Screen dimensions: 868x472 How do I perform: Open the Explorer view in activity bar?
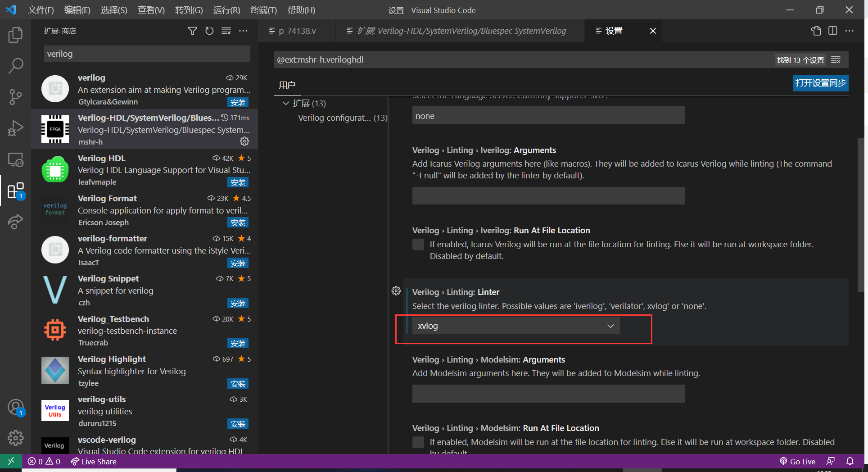click(x=15, y=35)
